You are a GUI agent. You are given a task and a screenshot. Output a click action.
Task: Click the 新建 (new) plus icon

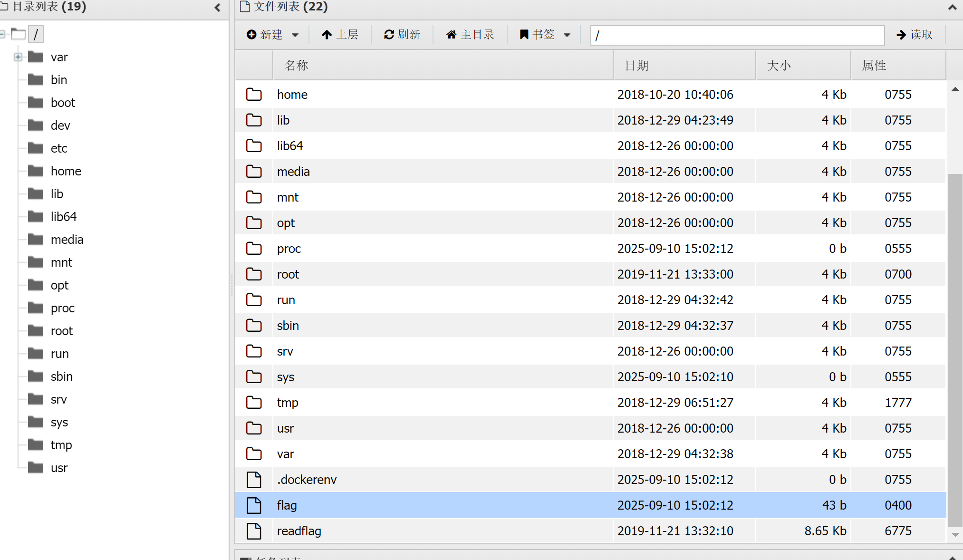coord(251,35)
